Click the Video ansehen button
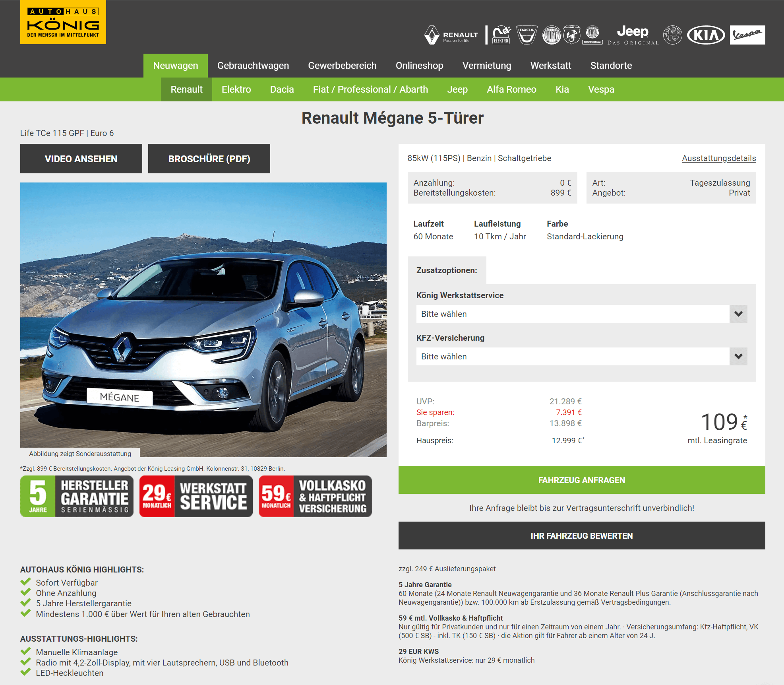784x685 pixels. click(x=81, y=159)
